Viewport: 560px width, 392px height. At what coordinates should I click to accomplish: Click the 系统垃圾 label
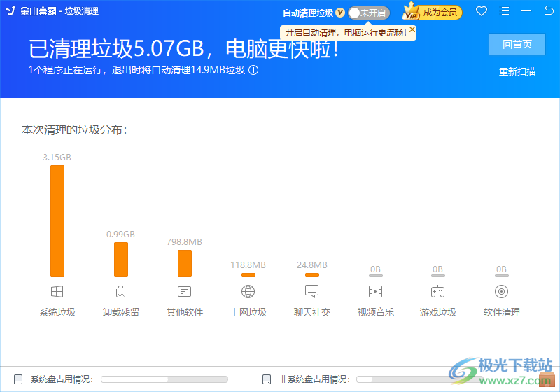(x=57, y=312)
